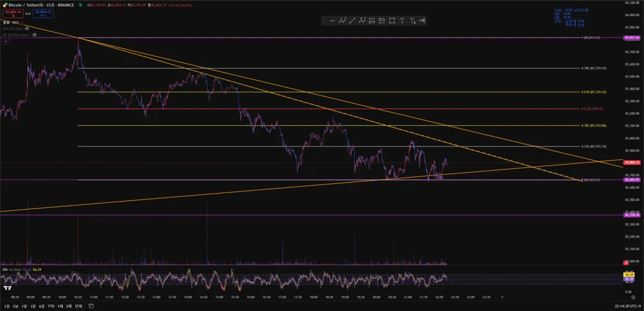Select the 6달 time range
Screen dimensions: 644x311
point(41,306)
